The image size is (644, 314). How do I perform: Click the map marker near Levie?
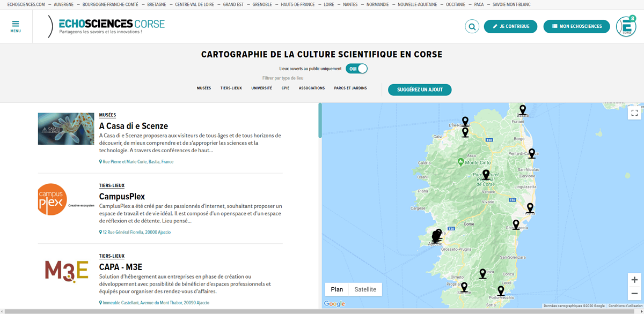(x=483, y=274)
